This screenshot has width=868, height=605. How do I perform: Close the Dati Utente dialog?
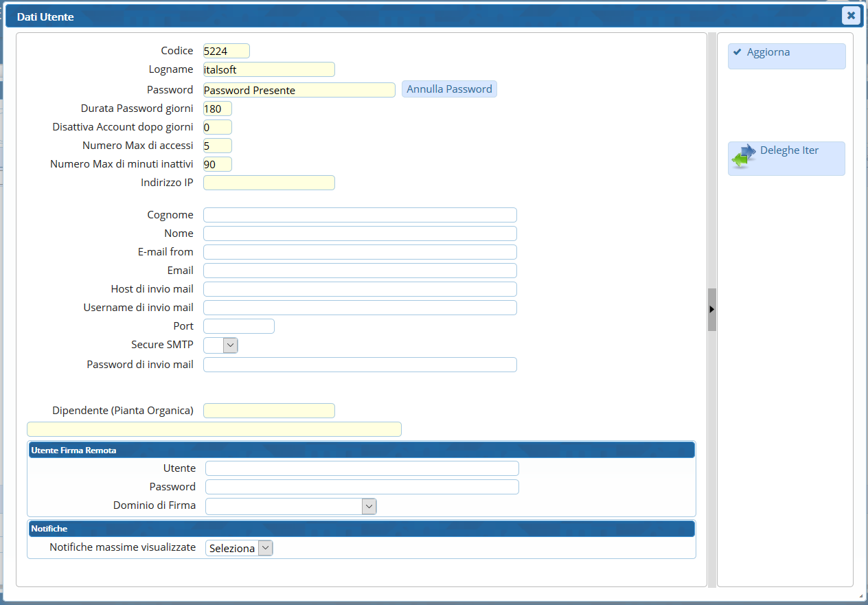pyautogui.click(x=851, y=15)
